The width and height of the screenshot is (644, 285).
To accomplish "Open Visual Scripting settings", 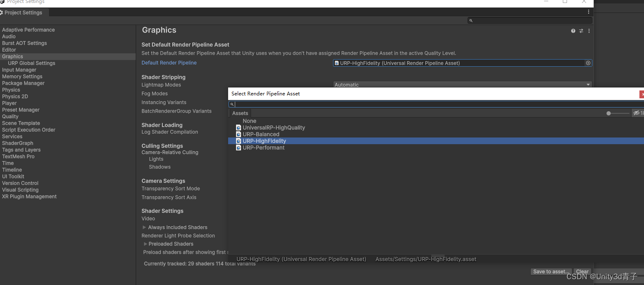I will pos(20,190).
